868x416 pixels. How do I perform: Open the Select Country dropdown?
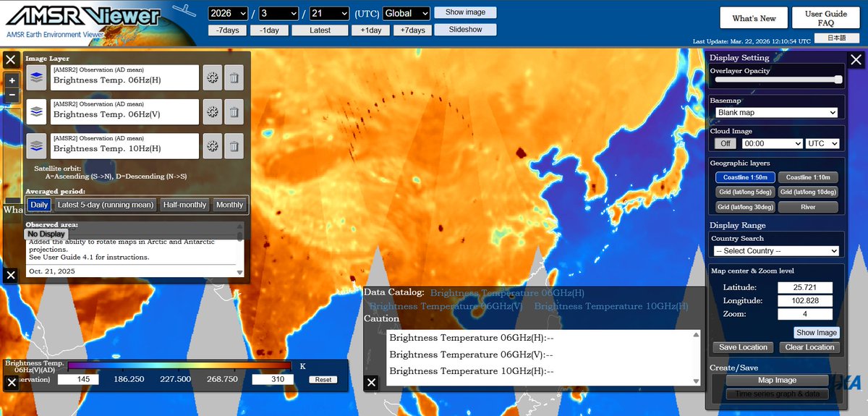pos(776,251)
